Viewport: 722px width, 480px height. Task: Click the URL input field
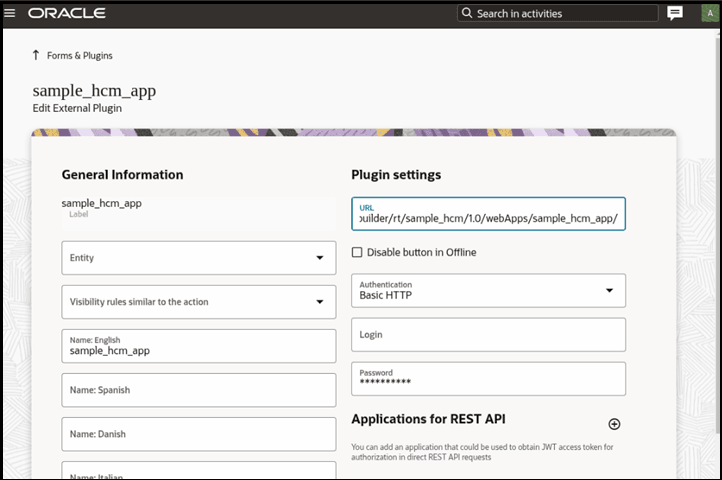click(489, 214)
